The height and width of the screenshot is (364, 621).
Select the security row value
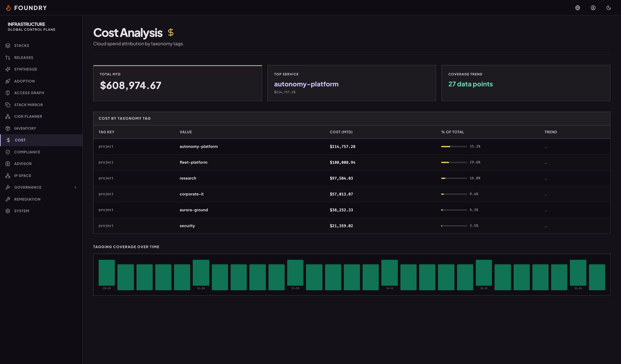point(187,226)
